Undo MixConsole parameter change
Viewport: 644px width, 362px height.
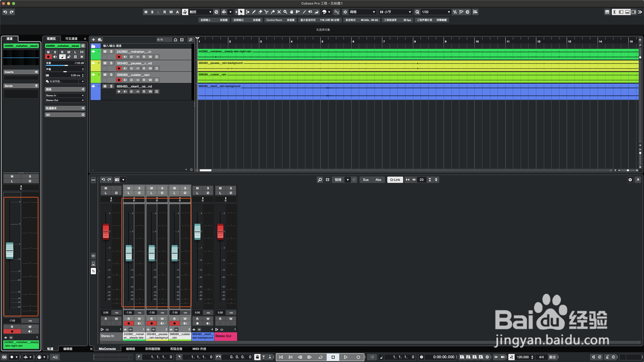(x=103, y=180)
